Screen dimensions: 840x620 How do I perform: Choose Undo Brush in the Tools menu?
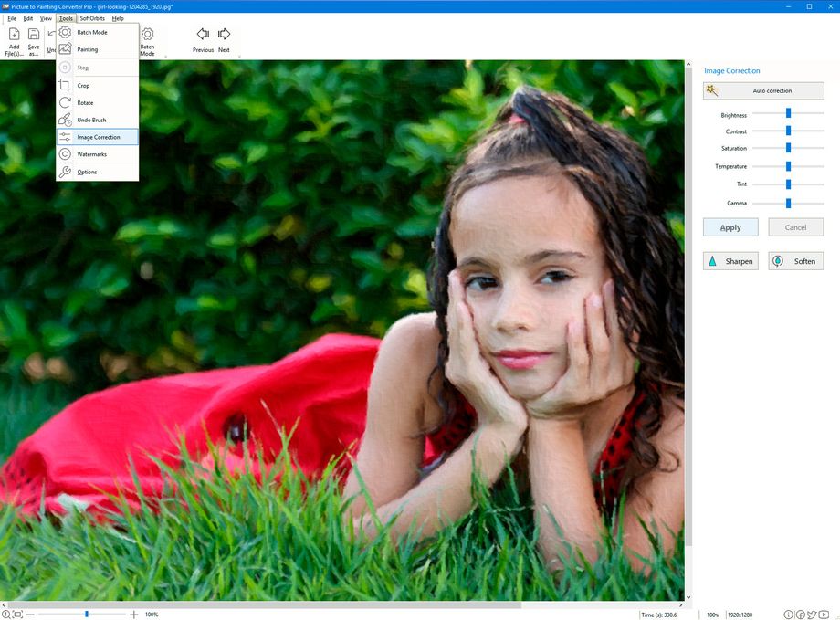(x=89, y=120)
